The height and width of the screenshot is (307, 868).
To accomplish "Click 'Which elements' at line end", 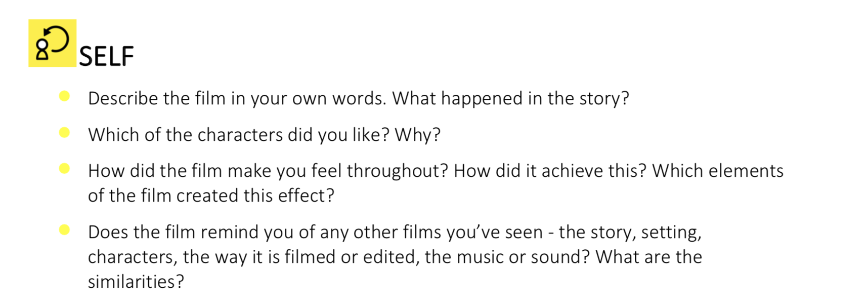I will (718, 171).
